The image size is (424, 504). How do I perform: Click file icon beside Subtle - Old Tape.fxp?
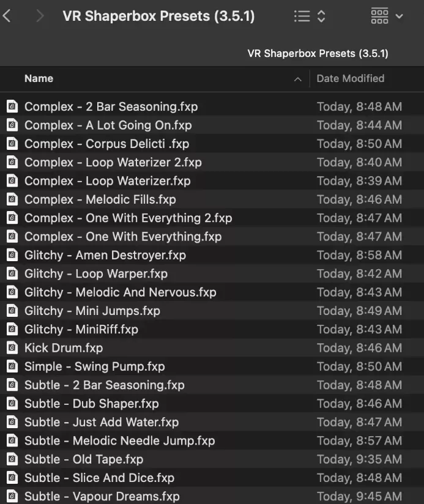tap(12, 459)
